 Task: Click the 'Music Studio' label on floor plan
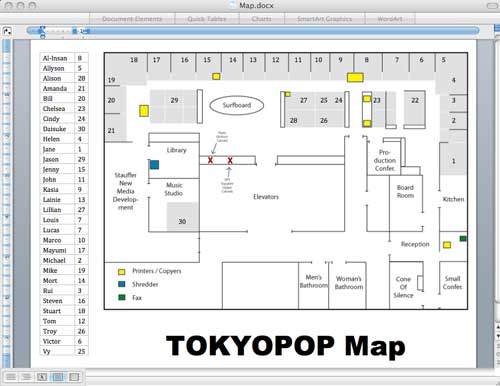[174, 189]
